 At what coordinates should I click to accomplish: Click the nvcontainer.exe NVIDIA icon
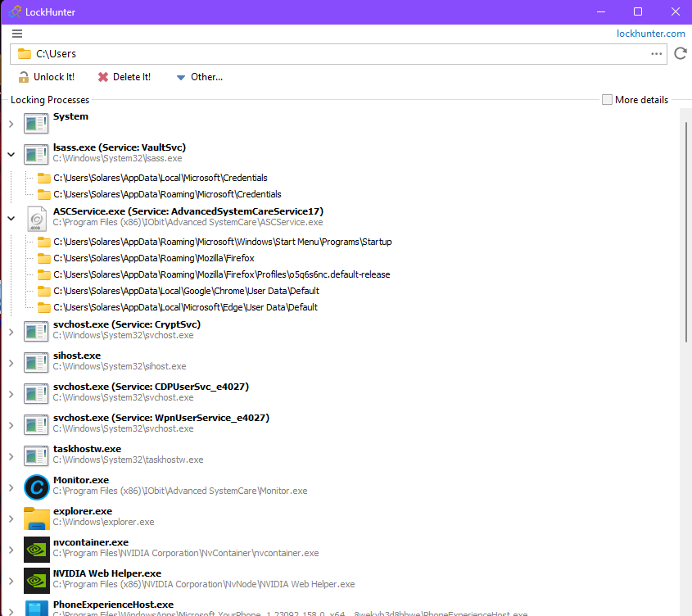(x=37, y=550)
